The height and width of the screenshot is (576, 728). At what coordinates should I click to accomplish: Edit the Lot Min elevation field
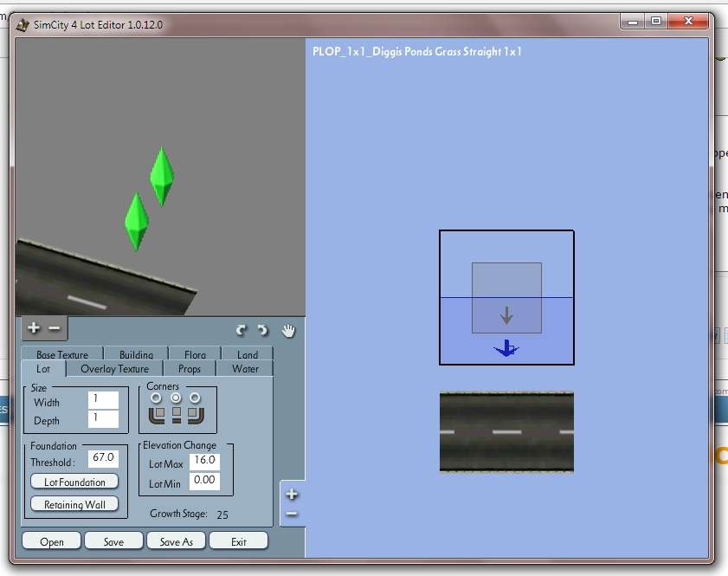coord(204,481)
